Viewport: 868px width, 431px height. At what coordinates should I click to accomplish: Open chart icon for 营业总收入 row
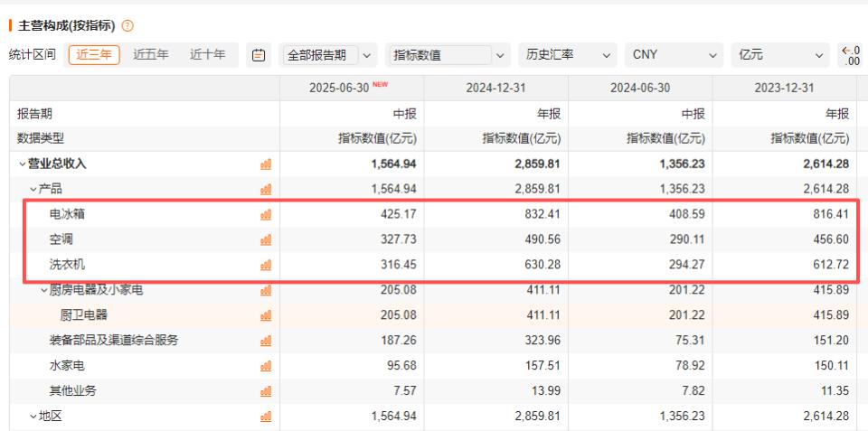coord(266,164)
